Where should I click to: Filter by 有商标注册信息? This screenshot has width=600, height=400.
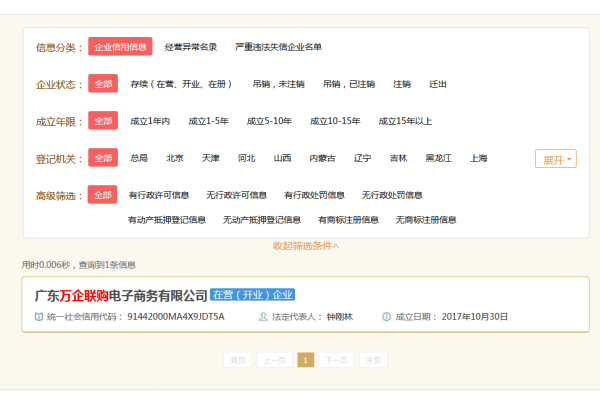[x=349, y=220]
